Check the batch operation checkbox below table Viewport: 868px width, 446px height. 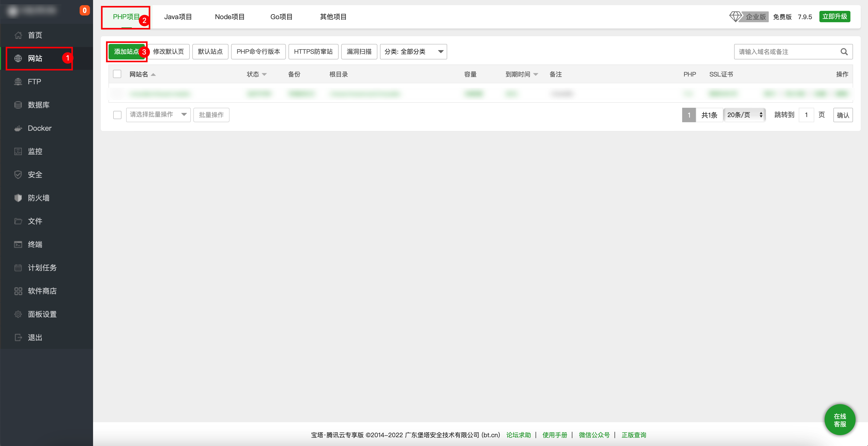tap(117, 115)
